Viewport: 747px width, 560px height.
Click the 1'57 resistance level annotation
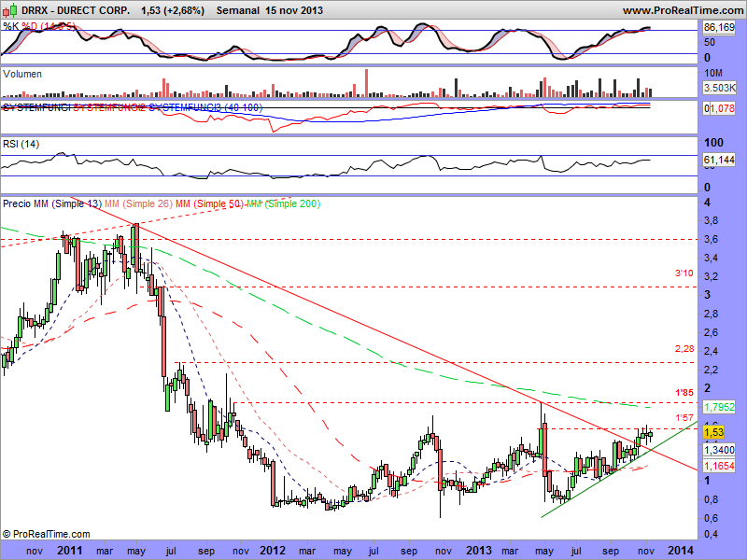click(684, 417)
